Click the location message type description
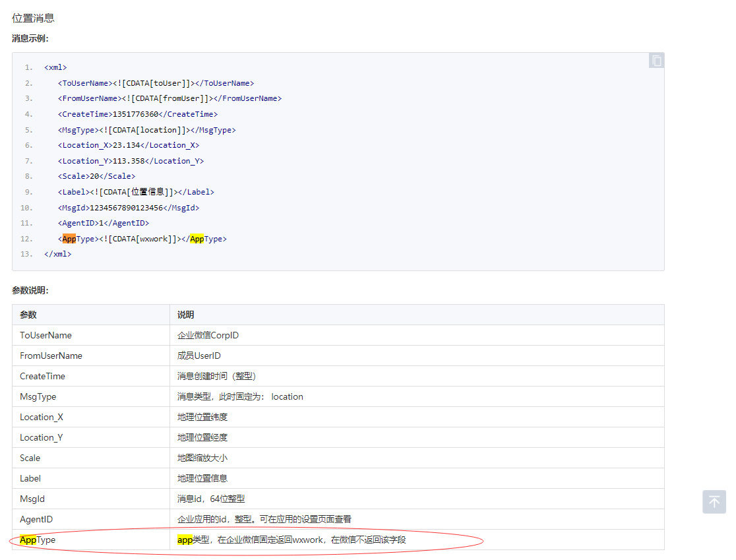Screen dimensions: 736x560 pos(240,396)
